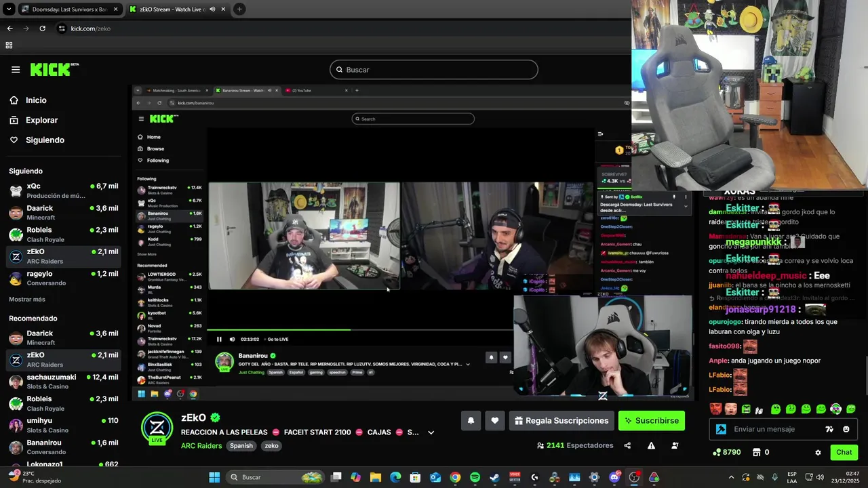This screenshot has height=488, width=868.
Task: Open Chrome apps grid in bookmarks bar
Action: [9, 45]
